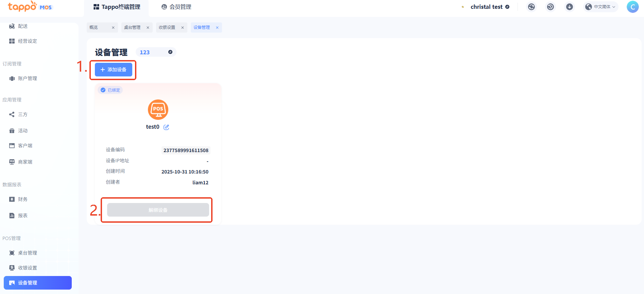
Task: Open christal test merchant selector
Action: tap(486, 7)
